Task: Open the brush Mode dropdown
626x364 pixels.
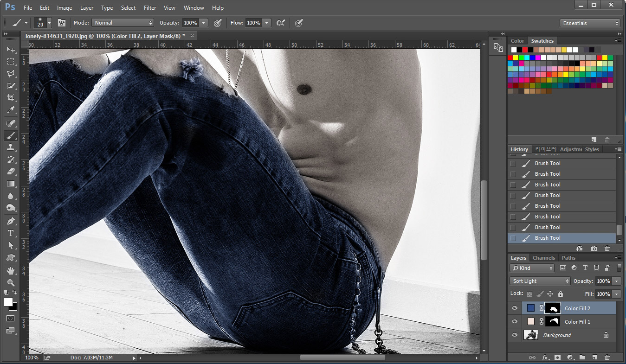Action: [x=123, y=23]
